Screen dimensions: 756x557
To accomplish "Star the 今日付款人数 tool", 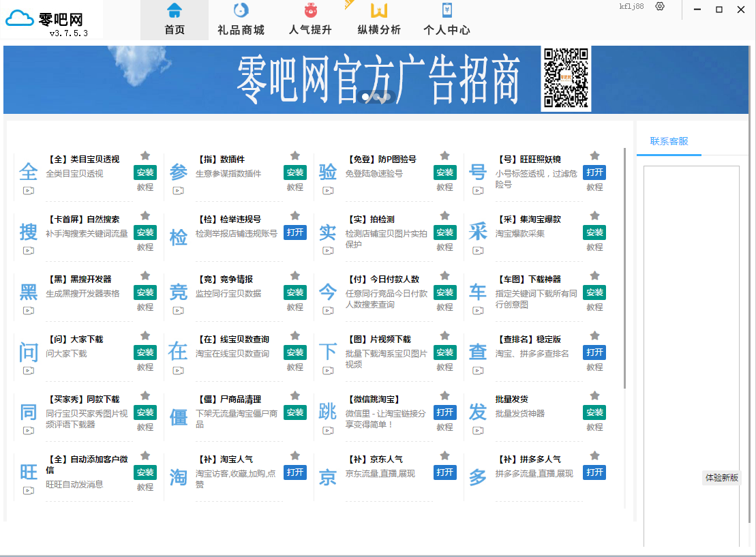I will [445, 276].
